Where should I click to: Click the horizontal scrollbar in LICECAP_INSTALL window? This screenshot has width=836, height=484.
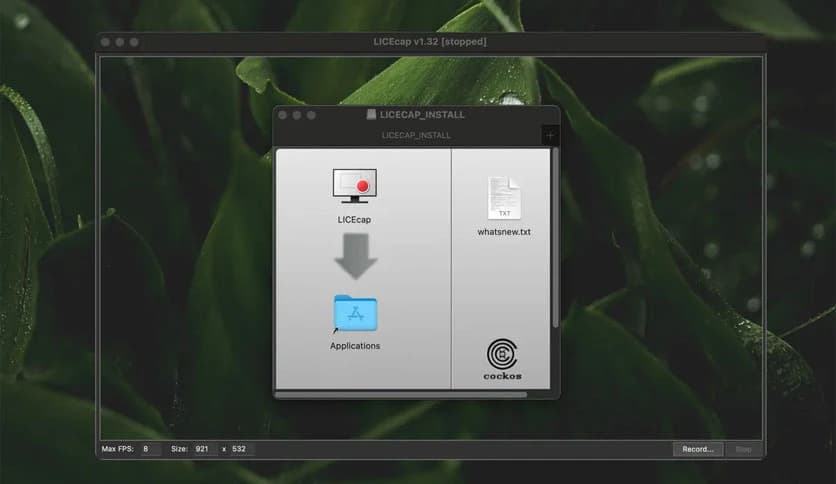[x=401, y=394]
